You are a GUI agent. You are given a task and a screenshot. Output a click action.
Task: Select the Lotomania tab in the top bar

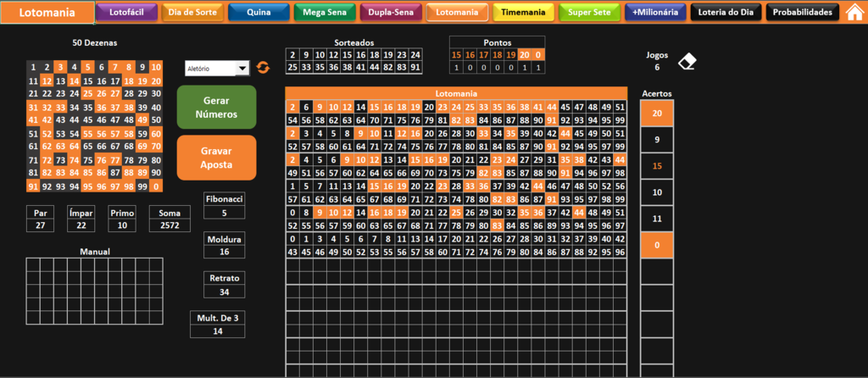coord(457,12)
